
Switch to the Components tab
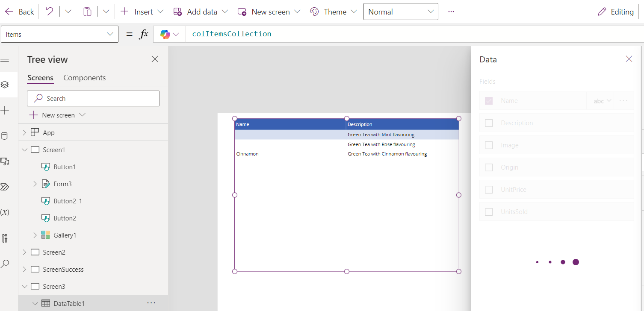pyautogui.click(x=85, y=78)
